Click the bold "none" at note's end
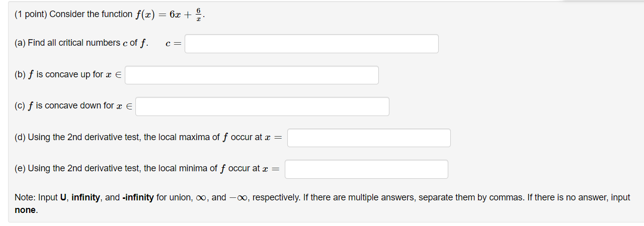This screenshot has width=644, height=226. 25,210
